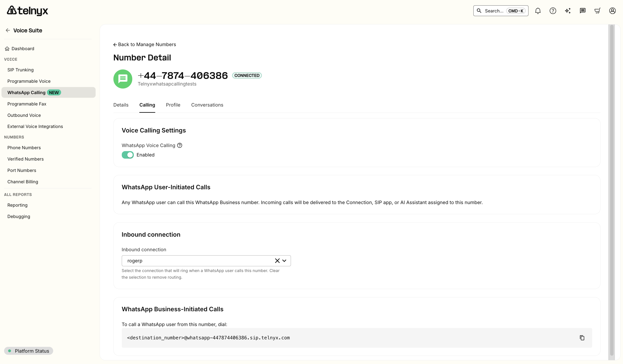Open Reporting in sidebar
Viewport: 623px width, 364px height.
17,205
